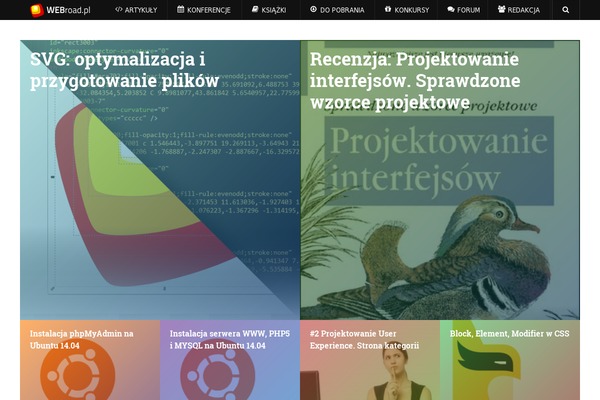Open the Artykuły menu
The height and width of the screenshot is (400, 600).
click(141, 9)
